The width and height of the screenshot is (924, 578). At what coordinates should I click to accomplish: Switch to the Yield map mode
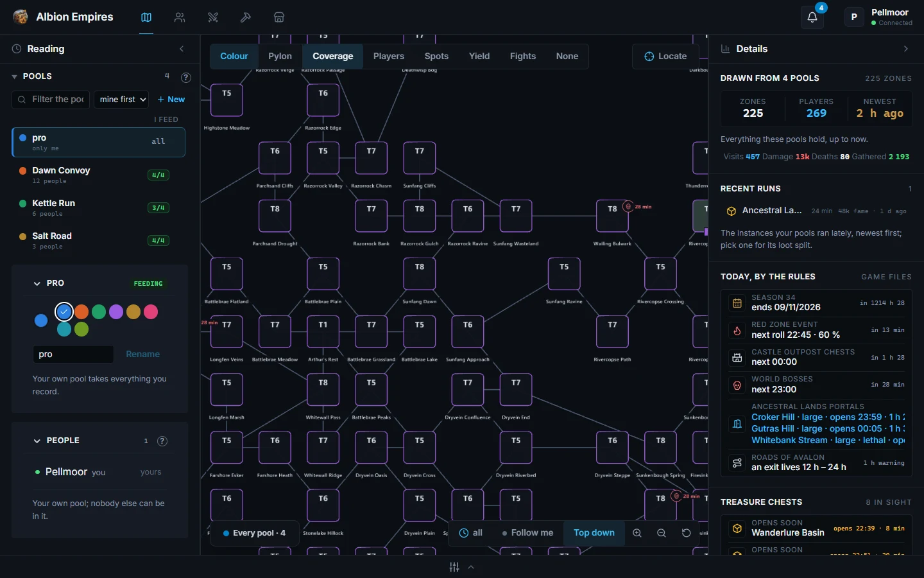click(479, 57)
